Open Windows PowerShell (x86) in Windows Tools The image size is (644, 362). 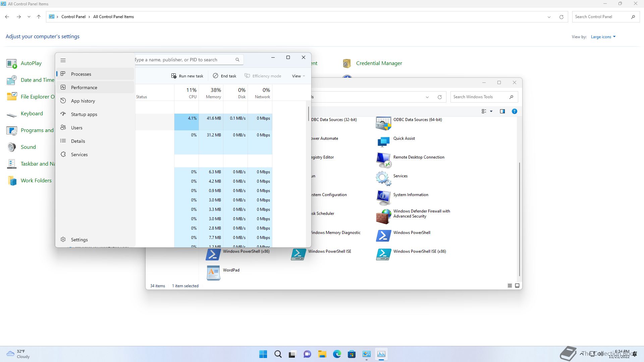(x=237, y=254)
